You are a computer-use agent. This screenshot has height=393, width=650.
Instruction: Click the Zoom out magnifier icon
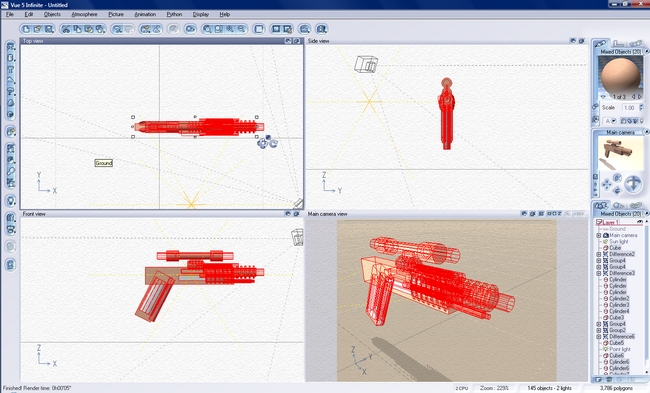[241, 29]
